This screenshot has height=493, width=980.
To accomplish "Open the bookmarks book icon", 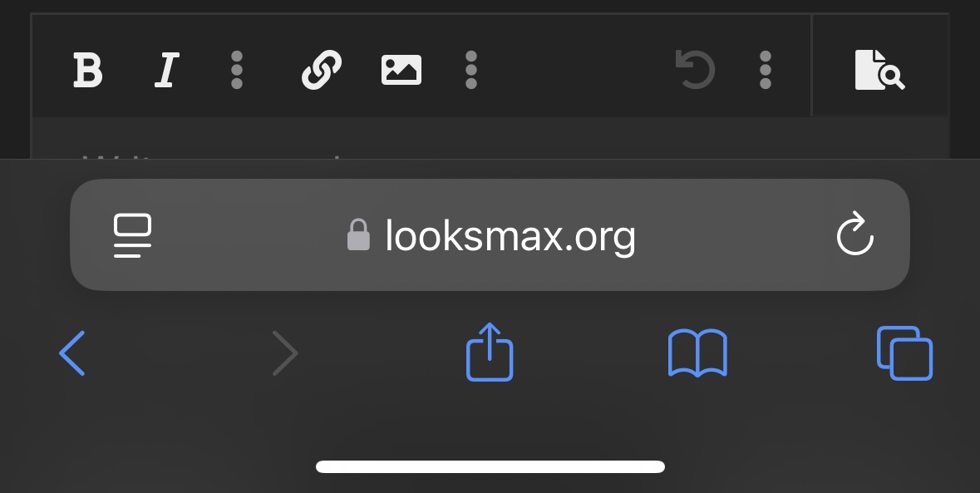I will click(x=697, y=353).
